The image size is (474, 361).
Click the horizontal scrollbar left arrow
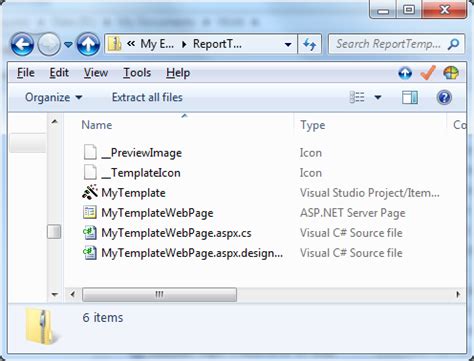[x=73, y=295]
